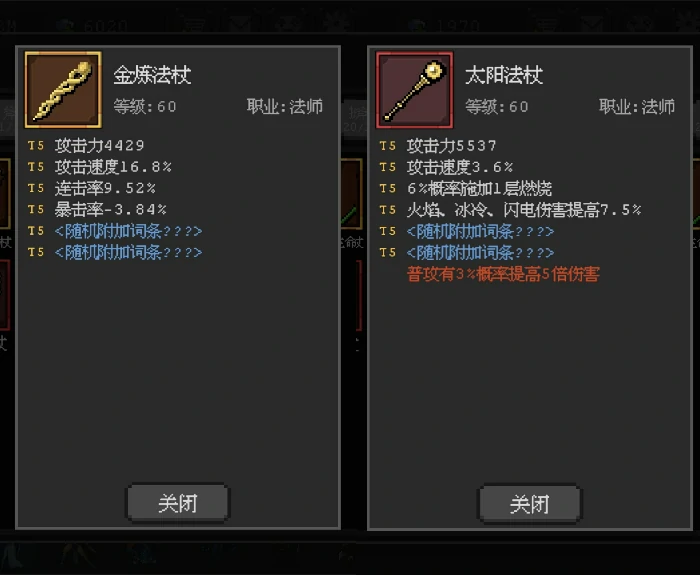This screenshot has height=575, width=700.
Task: Select first 随机附加词条 line on 金炼法杖
Action: tap(129, 231)
